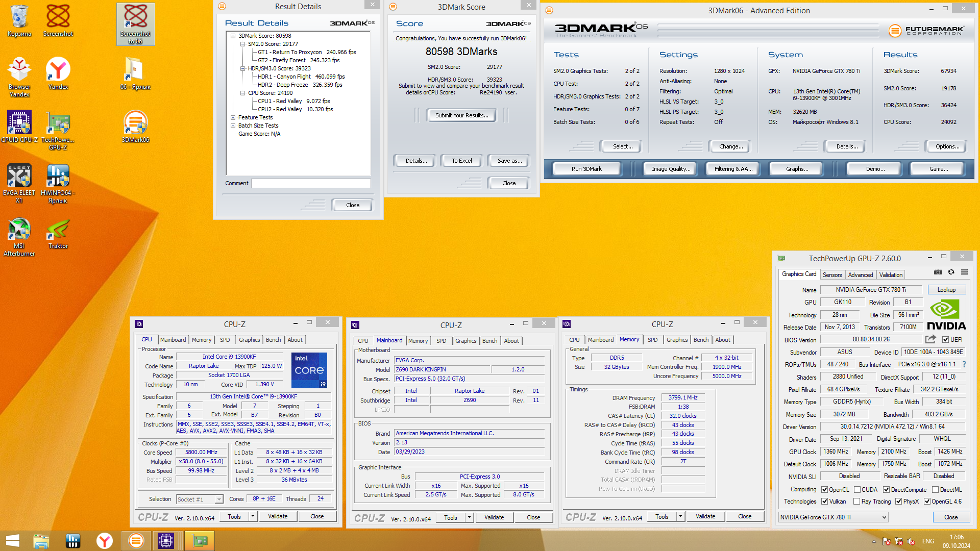Toggle the Vulkan checkbox
The height and width of the screenshot is (551, 980).
824,502
